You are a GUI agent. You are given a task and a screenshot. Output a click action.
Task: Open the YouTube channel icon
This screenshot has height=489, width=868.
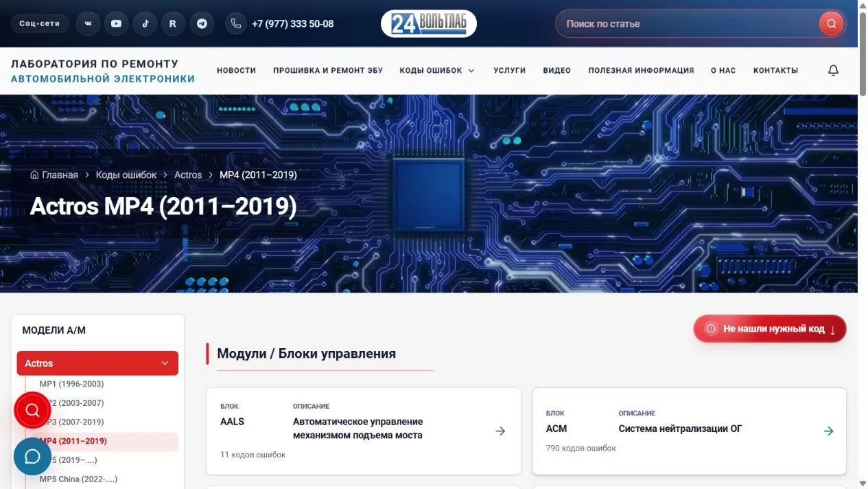pyautogui.click(x=117, y=23)
